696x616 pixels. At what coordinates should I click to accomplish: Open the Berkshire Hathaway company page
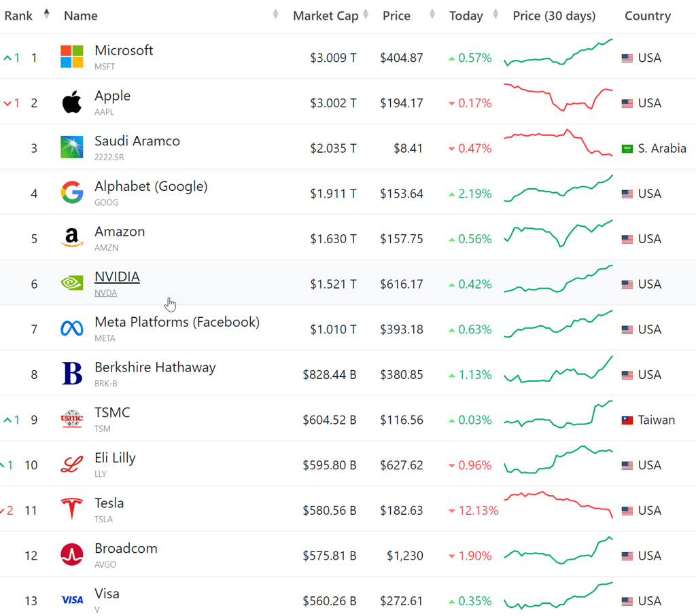(155, 367)
